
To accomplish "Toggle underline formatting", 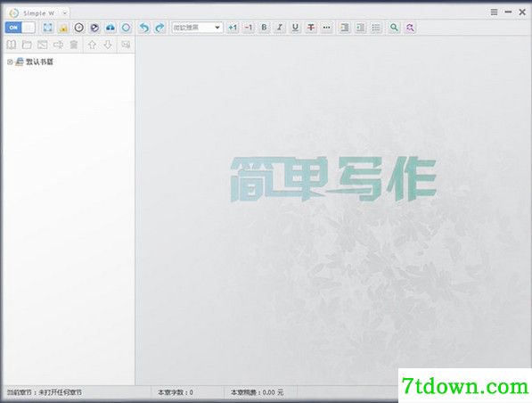I will tap(295, 28).
